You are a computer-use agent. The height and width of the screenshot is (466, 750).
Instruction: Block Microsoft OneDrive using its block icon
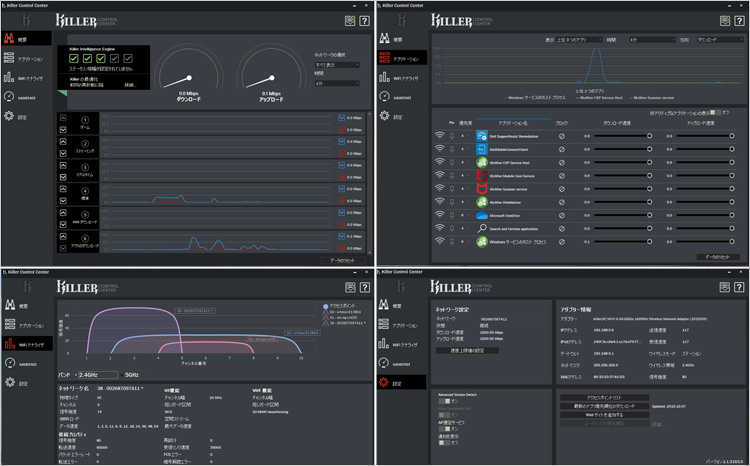coord(562,215)
